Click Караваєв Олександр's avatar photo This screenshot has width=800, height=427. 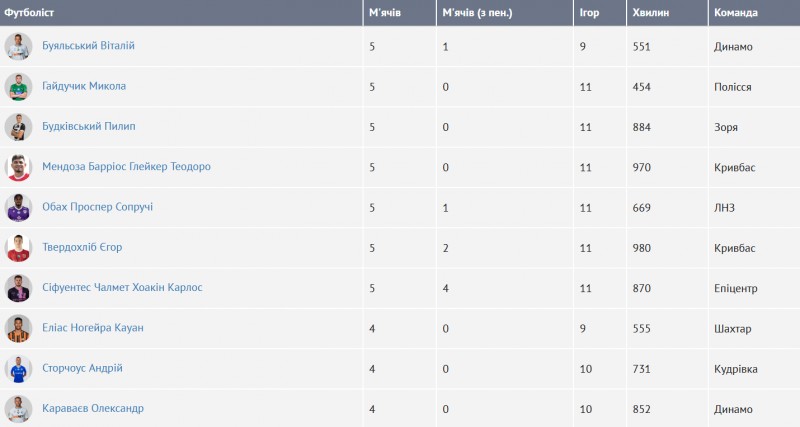click(x=18, y=408)
